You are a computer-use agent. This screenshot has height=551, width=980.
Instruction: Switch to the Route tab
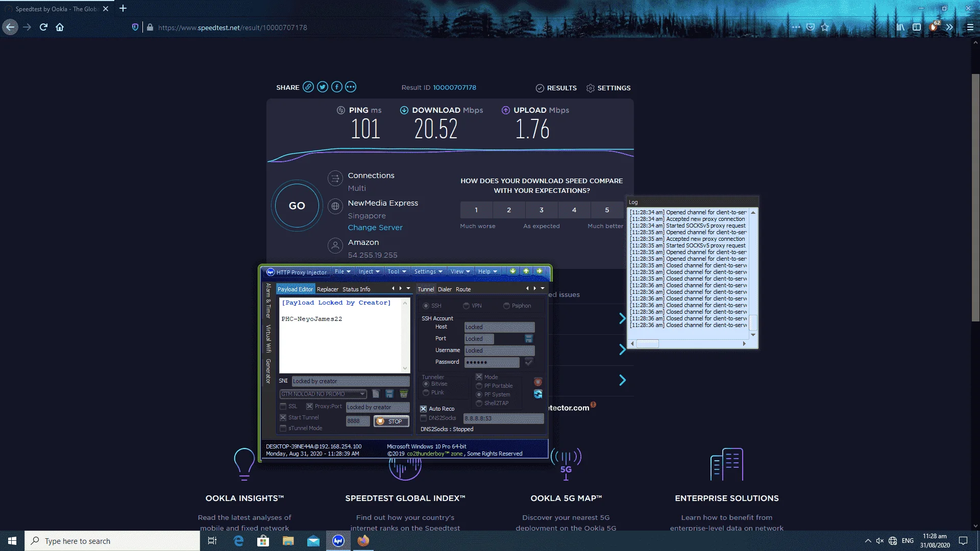point(463,289)
